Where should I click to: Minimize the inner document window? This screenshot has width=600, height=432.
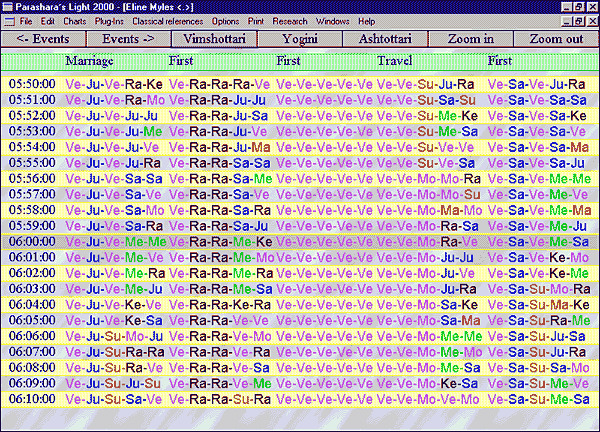568,21
